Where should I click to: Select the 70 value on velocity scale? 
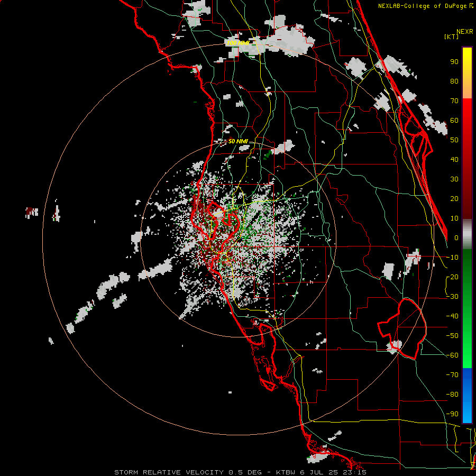tap(454, 101)
